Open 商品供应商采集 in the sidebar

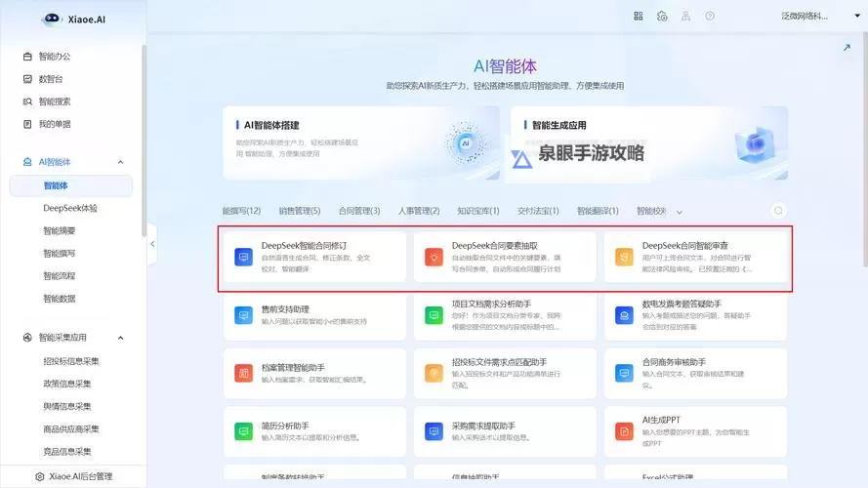tap(71, 428)
